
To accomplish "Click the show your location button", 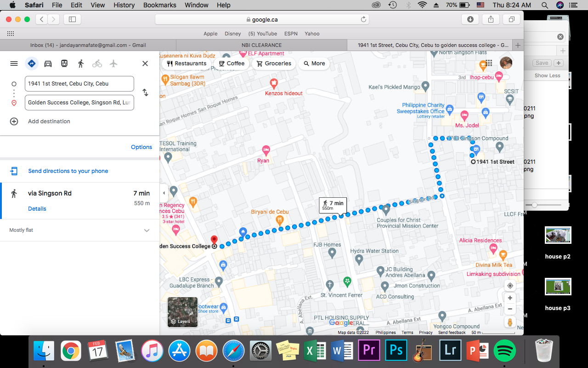I will [510, 286].
